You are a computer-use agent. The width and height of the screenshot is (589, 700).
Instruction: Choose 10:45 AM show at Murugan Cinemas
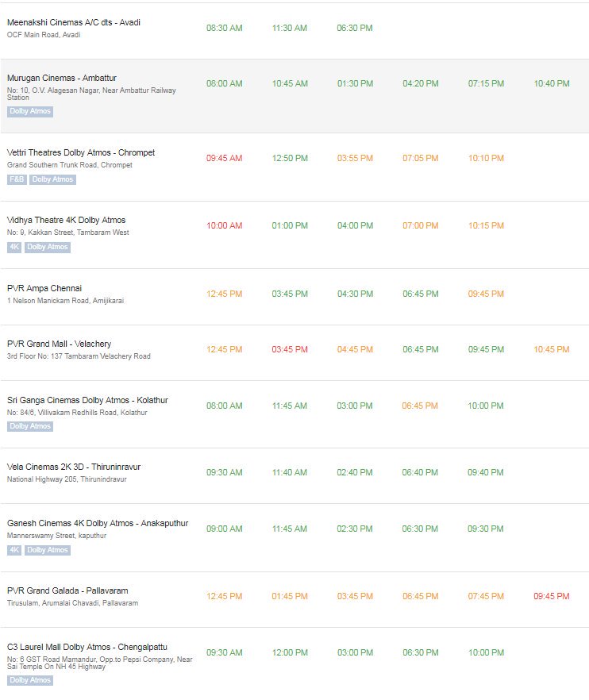click(290, 83)
